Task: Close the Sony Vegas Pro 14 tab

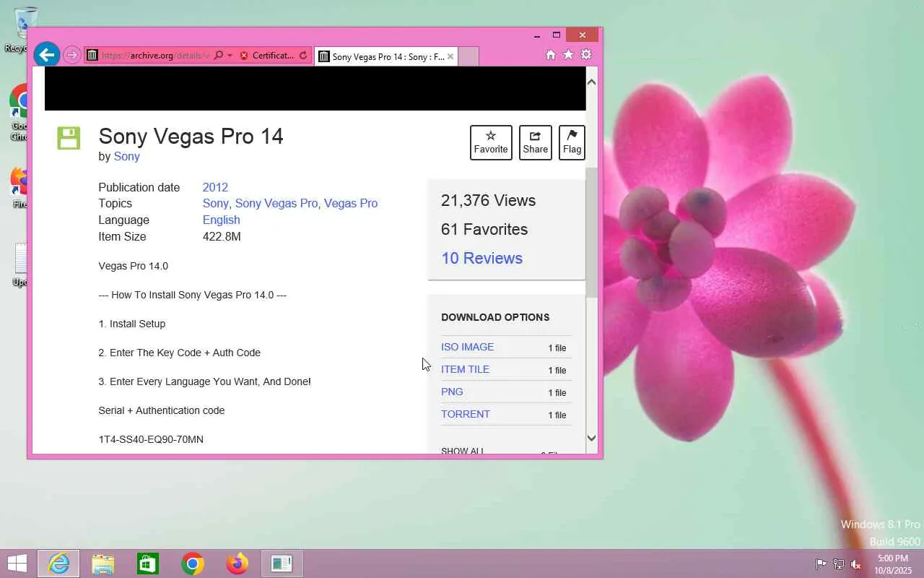Action: [450, 56]
